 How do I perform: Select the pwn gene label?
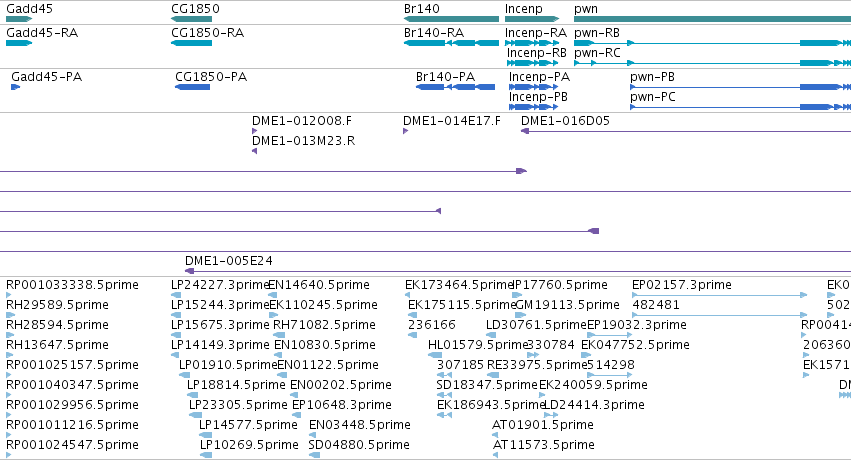586,9
